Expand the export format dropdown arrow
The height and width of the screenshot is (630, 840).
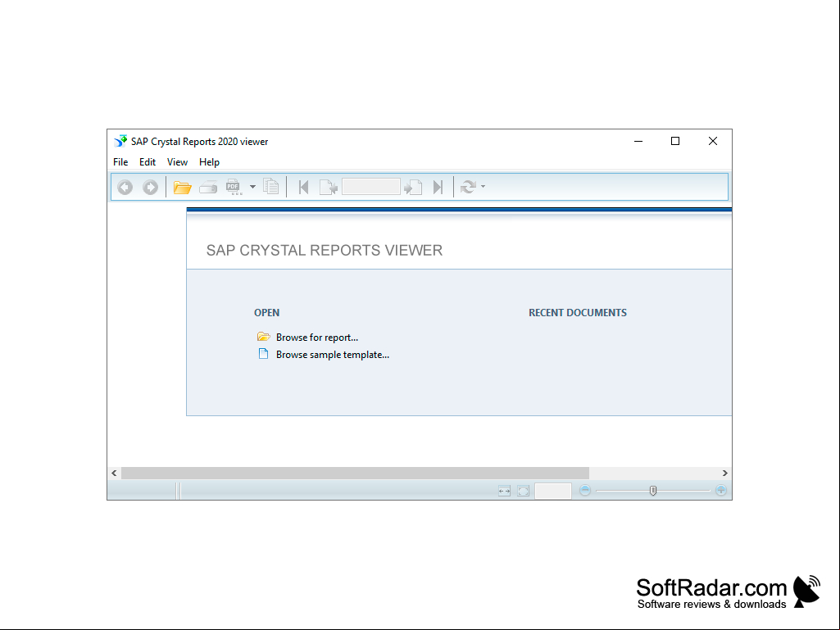click(253, 187)
